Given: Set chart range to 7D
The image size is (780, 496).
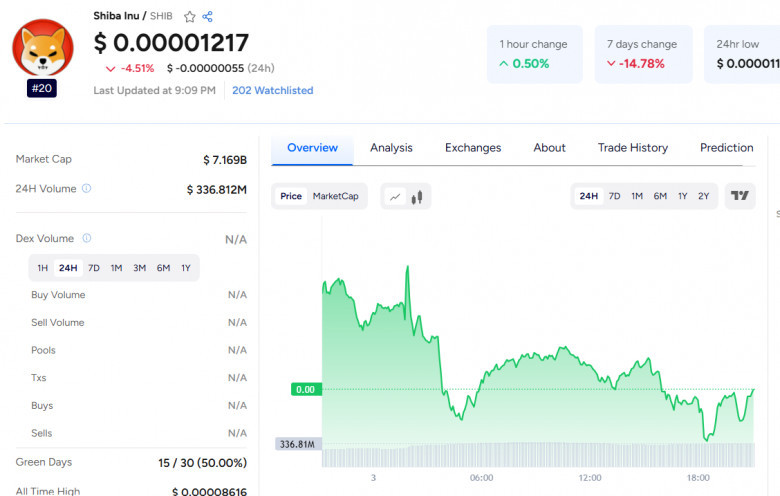Looking at the screenshot, I should [x=615, y=196].
